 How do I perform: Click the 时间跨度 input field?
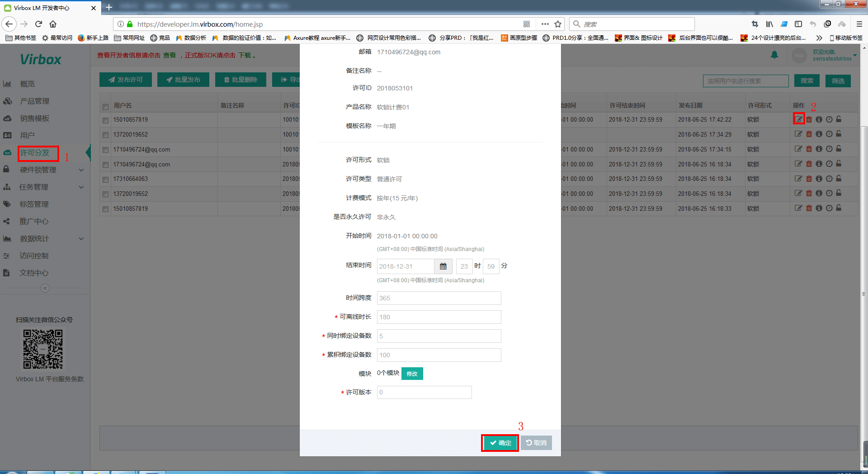439,298
